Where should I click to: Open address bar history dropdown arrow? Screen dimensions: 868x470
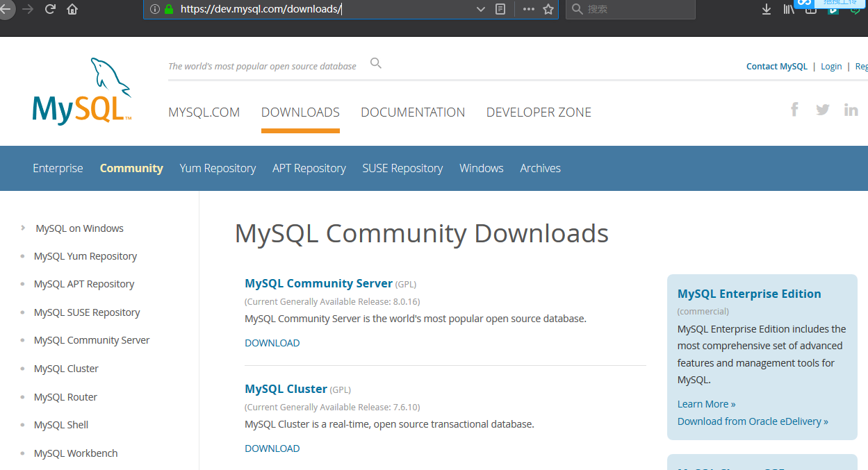(480, 9)
